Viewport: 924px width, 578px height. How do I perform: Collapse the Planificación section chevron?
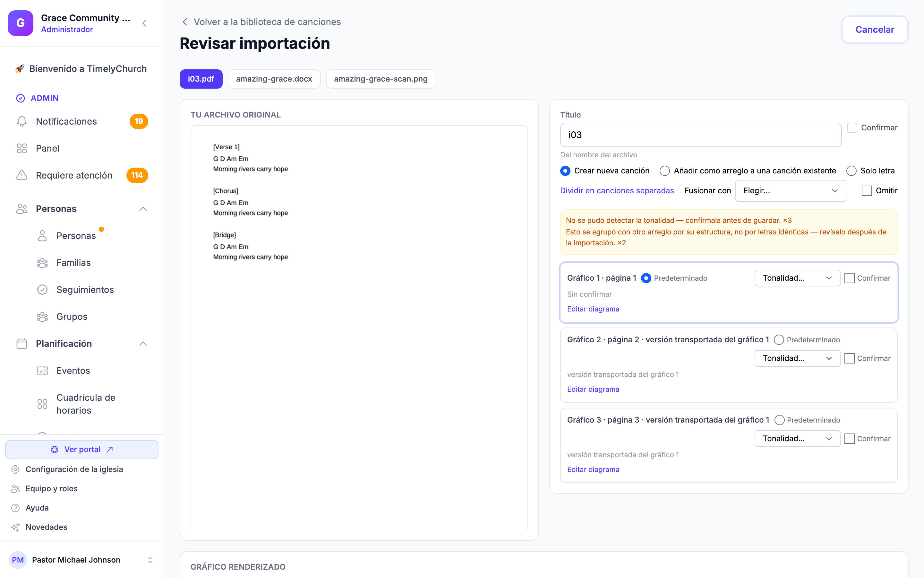tap(143, 344)
